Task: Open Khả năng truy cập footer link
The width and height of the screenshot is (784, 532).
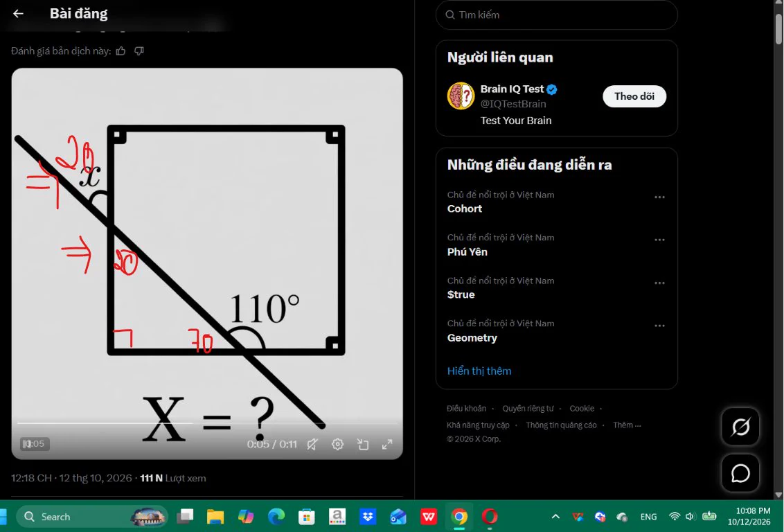Action: [478, 425]
